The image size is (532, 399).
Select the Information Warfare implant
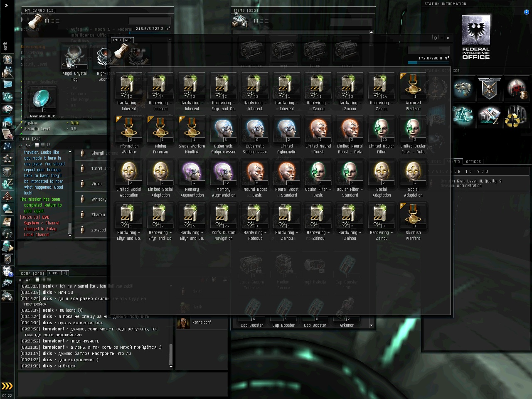(129, 136)
